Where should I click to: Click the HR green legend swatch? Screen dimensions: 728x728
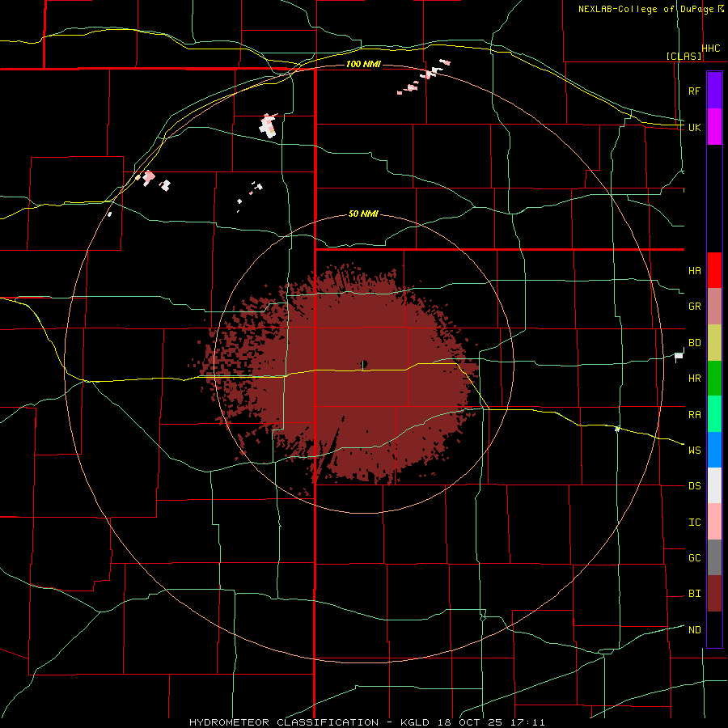click(x=714, y=378)
